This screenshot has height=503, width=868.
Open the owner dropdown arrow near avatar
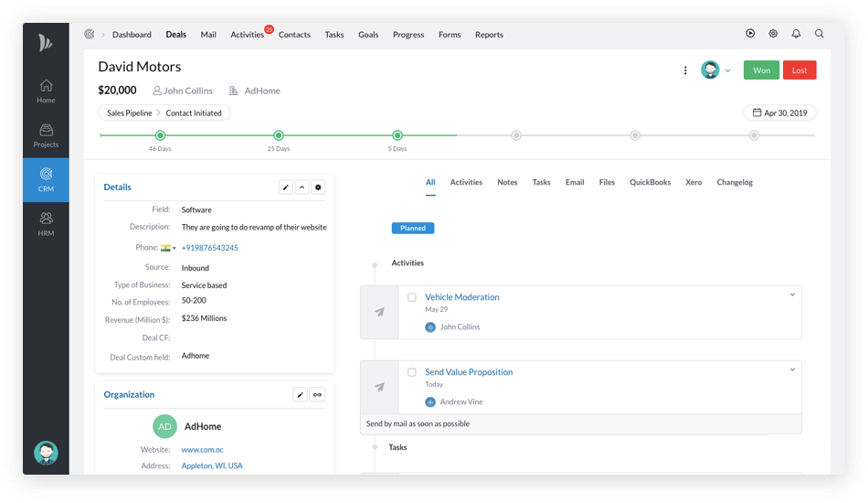tap(728, 71)
